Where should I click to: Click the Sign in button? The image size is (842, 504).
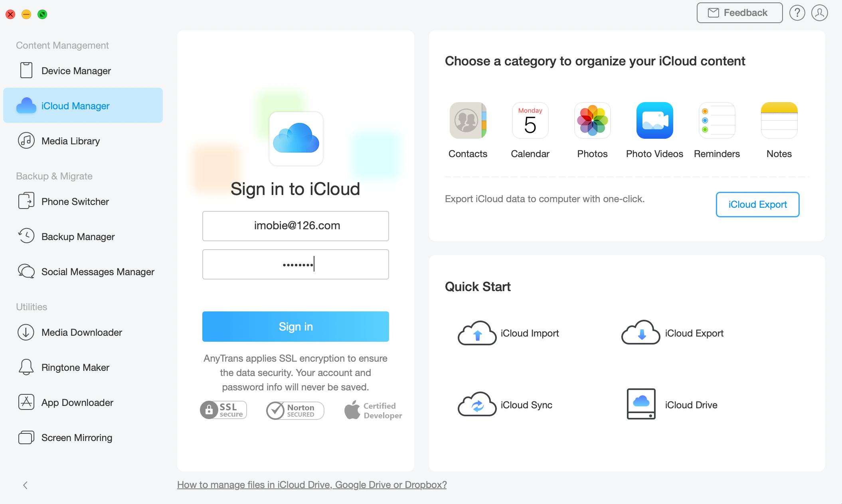(295, 327)
